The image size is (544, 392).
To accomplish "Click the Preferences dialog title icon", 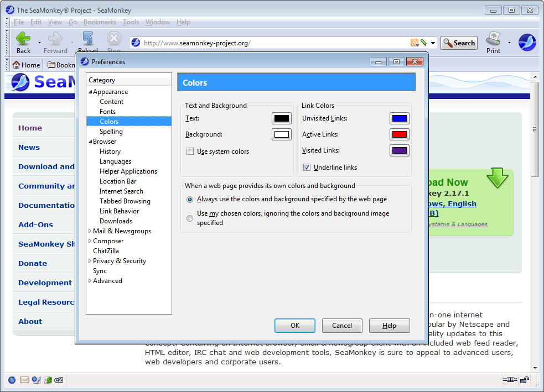I will coord(85,62).
